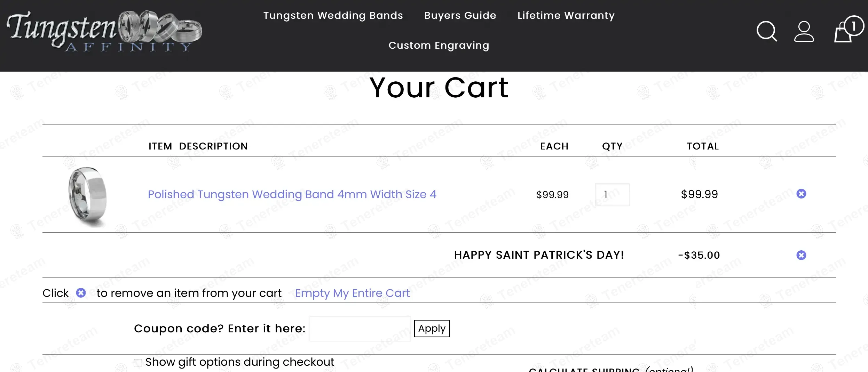
Task: Go to Buyers Guide page
Action: [x=460, y=16]
